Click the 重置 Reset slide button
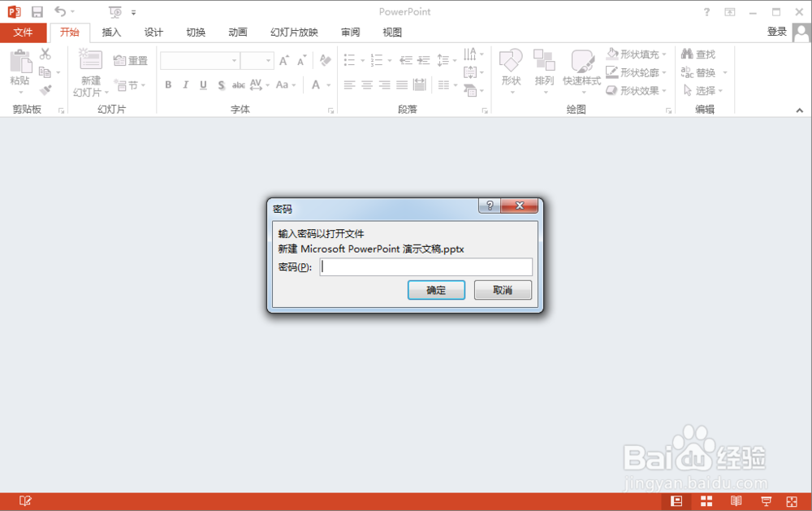The width and height of the screenshot is (812, 511). click(131, 61)
